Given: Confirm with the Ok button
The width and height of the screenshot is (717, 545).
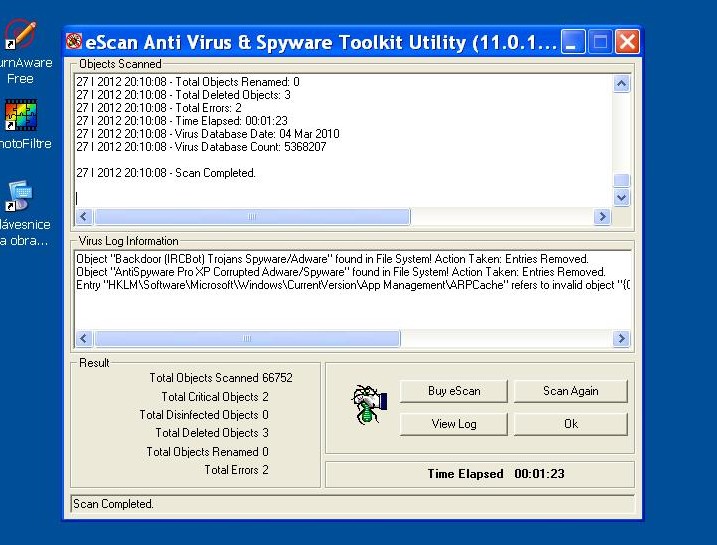Looking at the screenshot, I should pos(570,424).
